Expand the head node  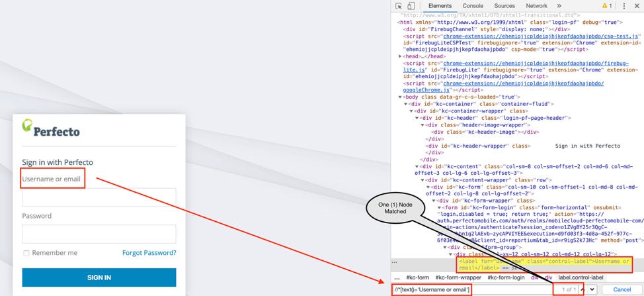401,56
